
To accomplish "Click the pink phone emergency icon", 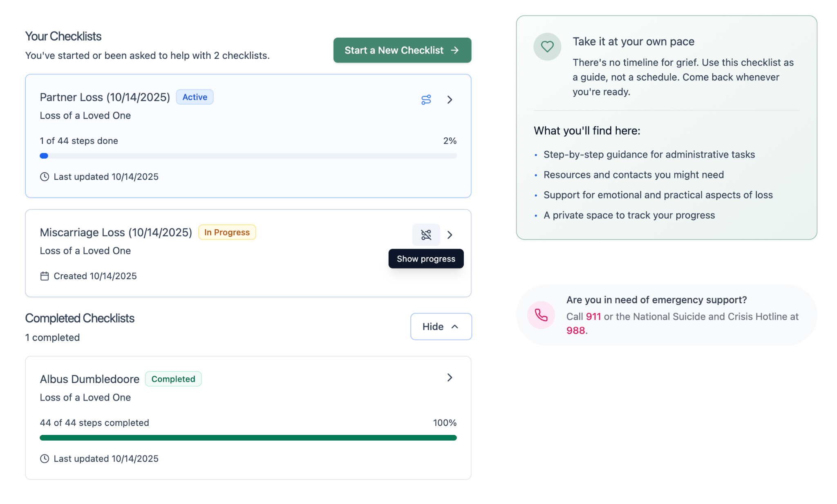I will click(x=541, y=315).
